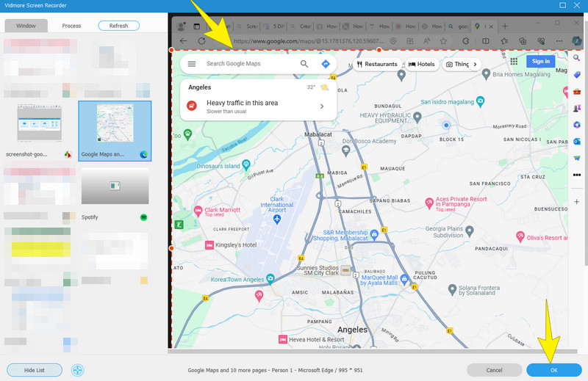Open a new Edge tab
This screenshot has width=588, height=381.
505,26
